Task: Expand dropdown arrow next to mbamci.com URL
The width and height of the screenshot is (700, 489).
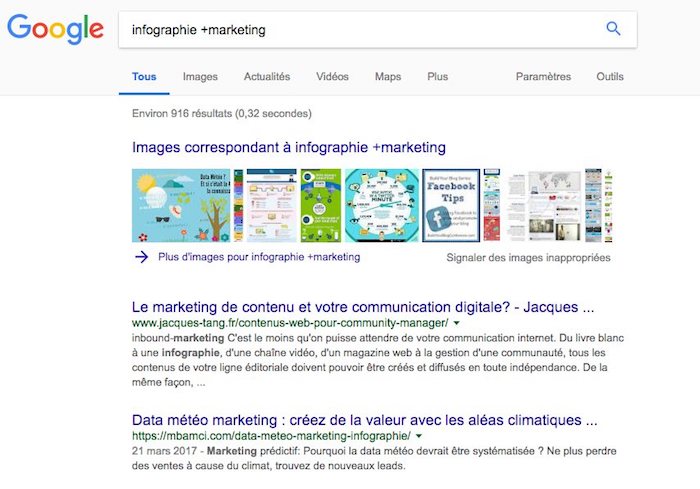Action: [x=419, y=436]
